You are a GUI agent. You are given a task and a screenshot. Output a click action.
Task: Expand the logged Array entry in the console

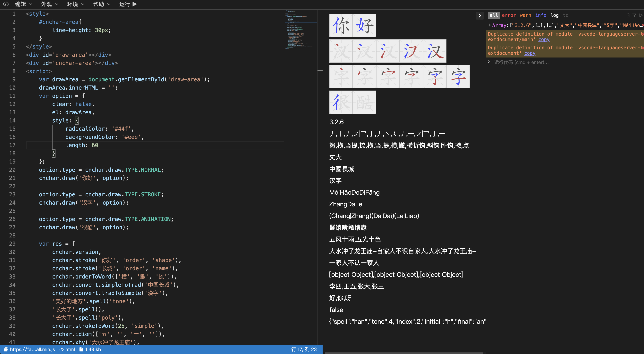(x=490, y=25)
